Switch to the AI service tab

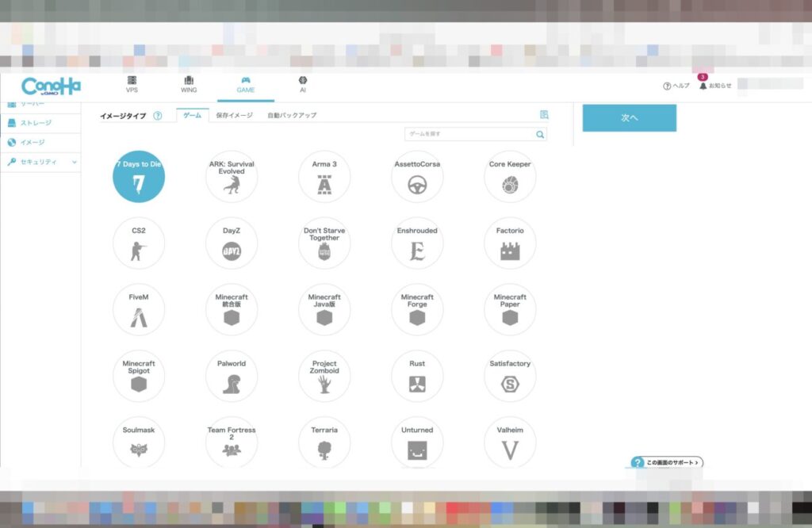(x=303, y=84)
